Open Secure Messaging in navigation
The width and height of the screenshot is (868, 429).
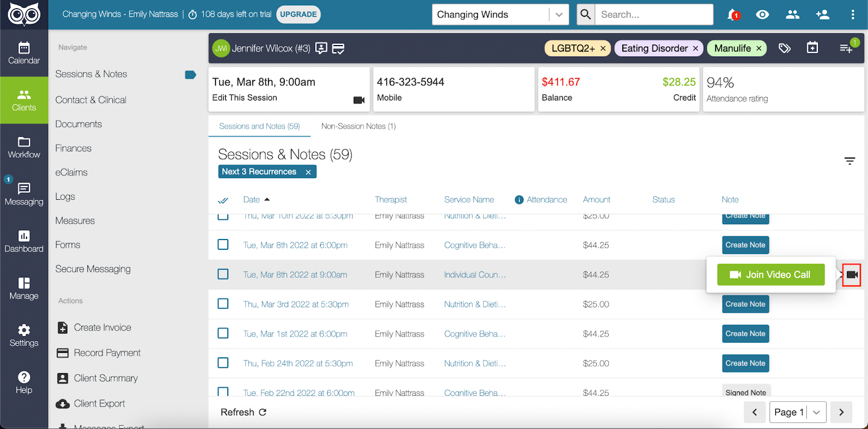tap(93, 269)
